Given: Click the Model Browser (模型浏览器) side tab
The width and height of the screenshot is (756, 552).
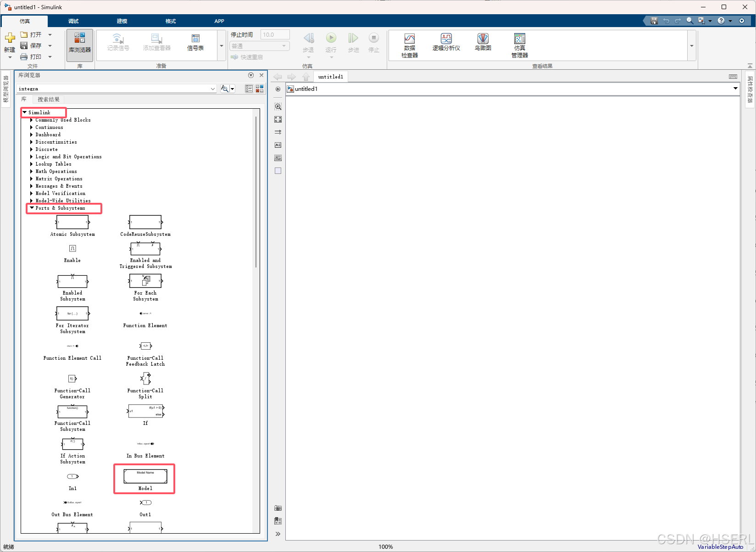Looking at the screenshot, I should (x=6, y=89).
